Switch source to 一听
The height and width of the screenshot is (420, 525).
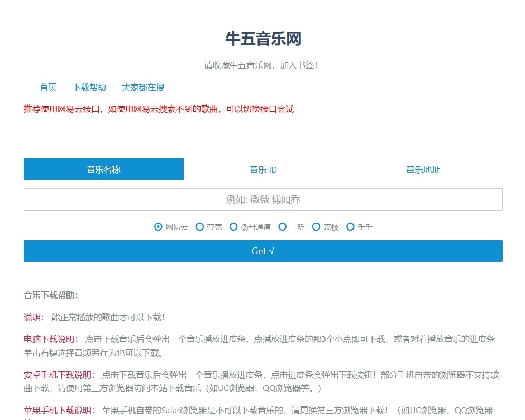(283, 226)
